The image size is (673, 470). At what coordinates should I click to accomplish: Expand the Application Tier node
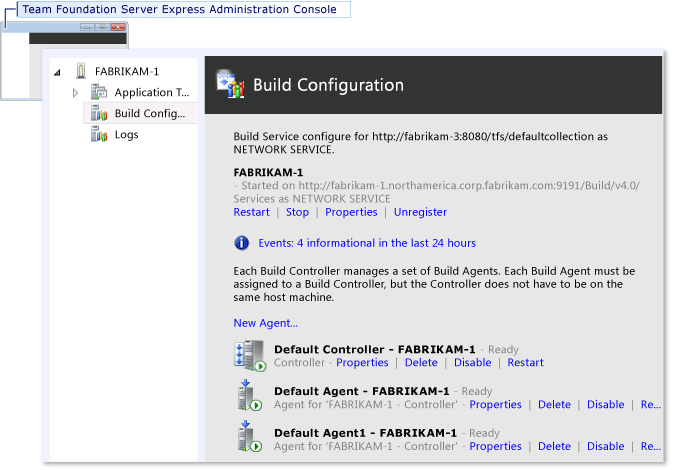pos(75,93)
